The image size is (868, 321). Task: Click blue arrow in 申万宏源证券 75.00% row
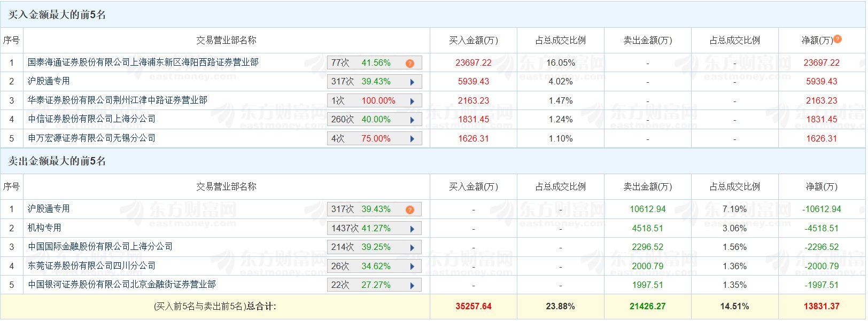pos(412,139)
